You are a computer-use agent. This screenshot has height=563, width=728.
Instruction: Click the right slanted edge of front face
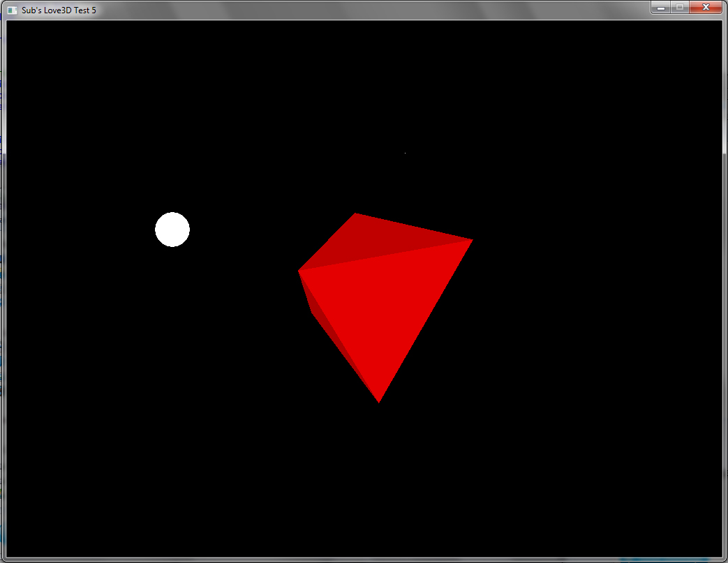coord(426,321)
